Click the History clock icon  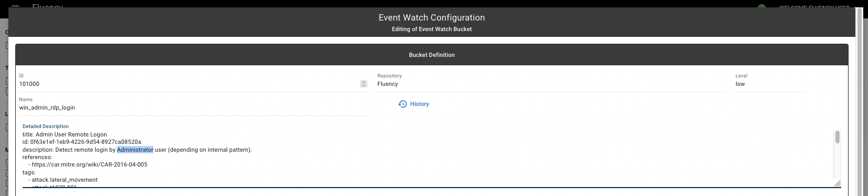click(403, 104)
